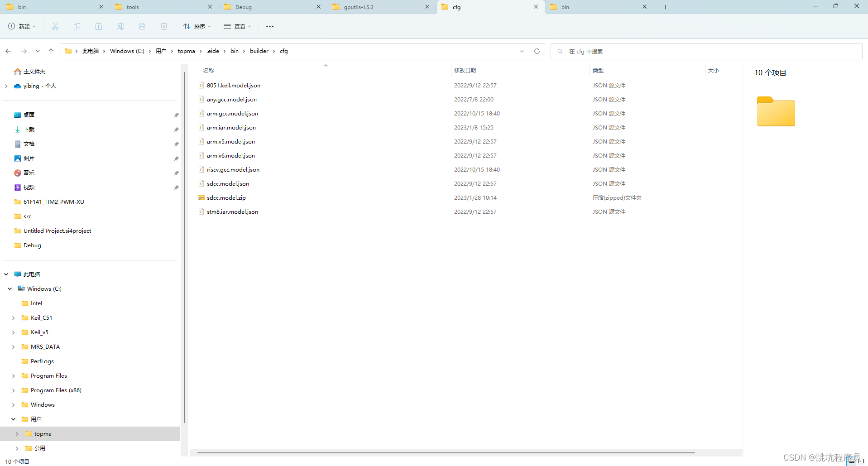This screenshot has width=868, height=466.
Task: Go back with the left arrow
Action: pos(8,51)
